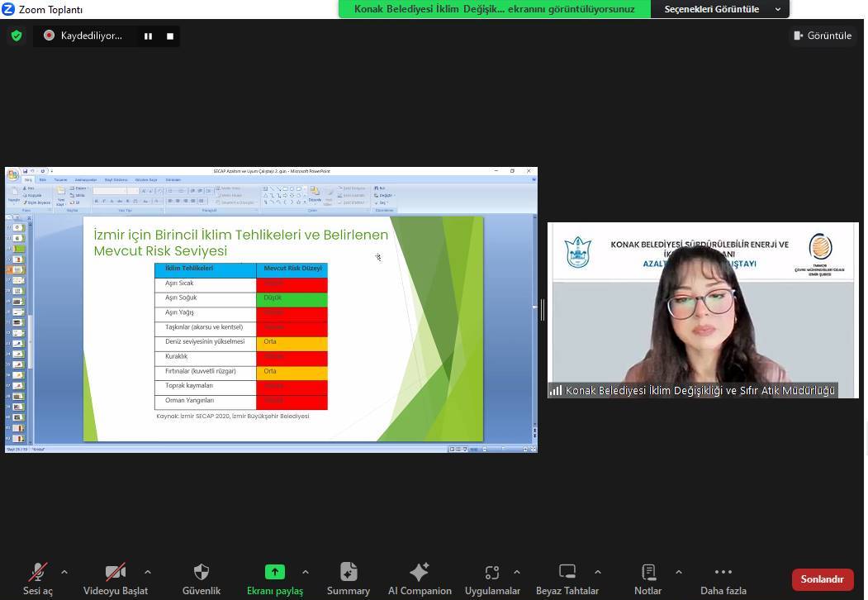Stop the recording

pyautogui.click(x=170, y=36)
